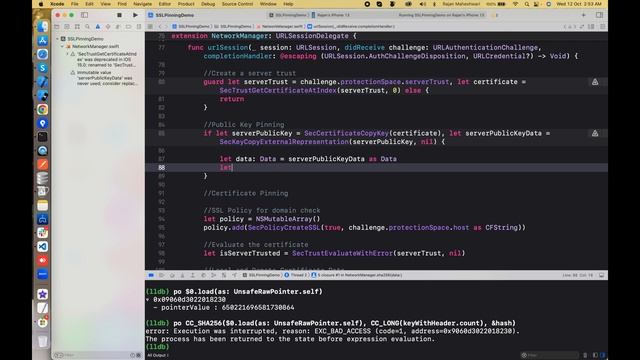Add editor on right split icon
The width and height of the screenshot is (640, 360).
tap(602, 27)
